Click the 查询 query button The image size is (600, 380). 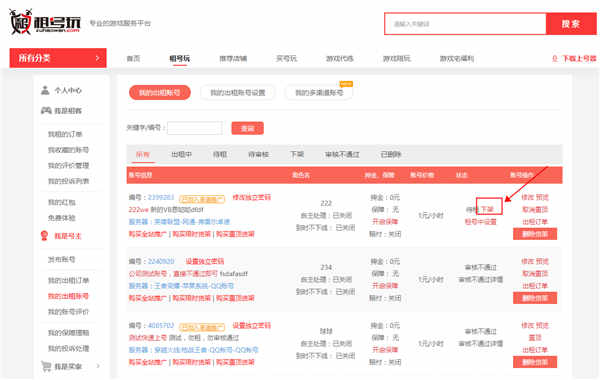[x=247, y=128]
